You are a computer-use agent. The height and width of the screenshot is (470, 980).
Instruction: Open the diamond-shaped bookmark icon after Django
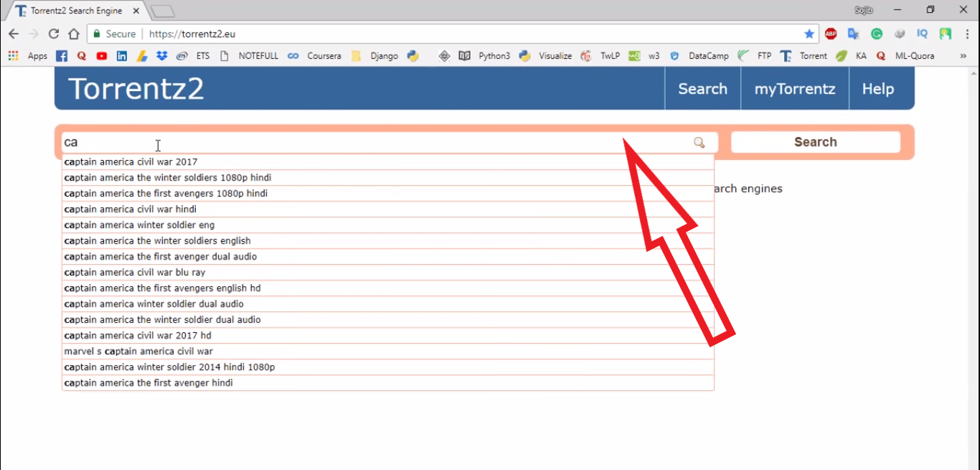coord(444,56)
